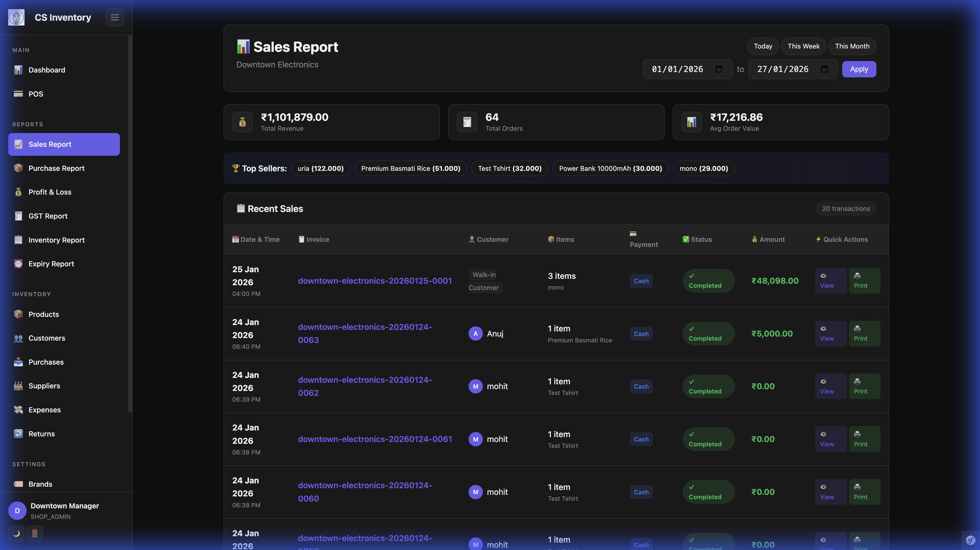Print the ₹48,098.00 sale invoice

click(864, 281)
